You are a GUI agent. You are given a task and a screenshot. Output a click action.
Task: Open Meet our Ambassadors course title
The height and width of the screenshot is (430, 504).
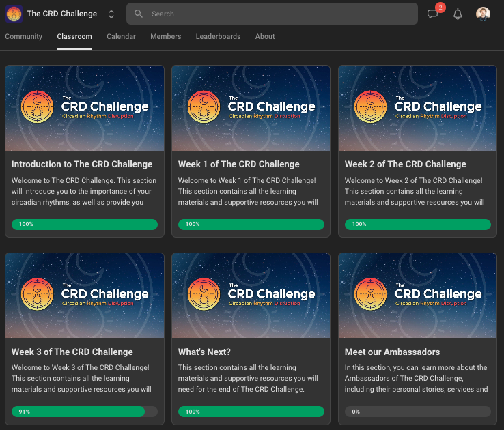click(x=392, y=352)
